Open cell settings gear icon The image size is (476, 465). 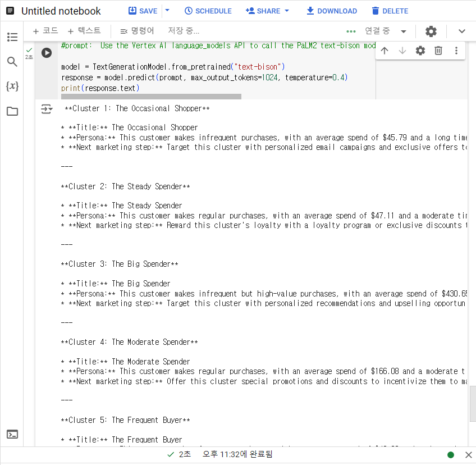[420, 51]
